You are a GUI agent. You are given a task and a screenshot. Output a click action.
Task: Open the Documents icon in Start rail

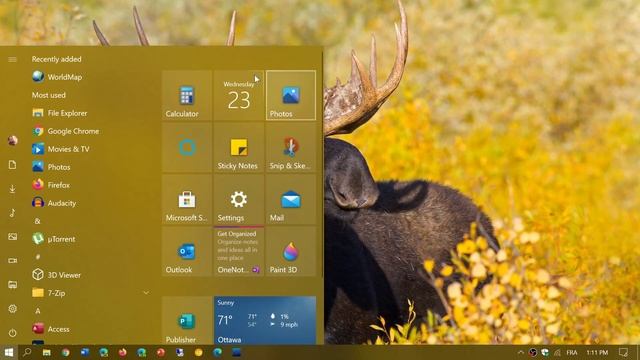[12, 164]
